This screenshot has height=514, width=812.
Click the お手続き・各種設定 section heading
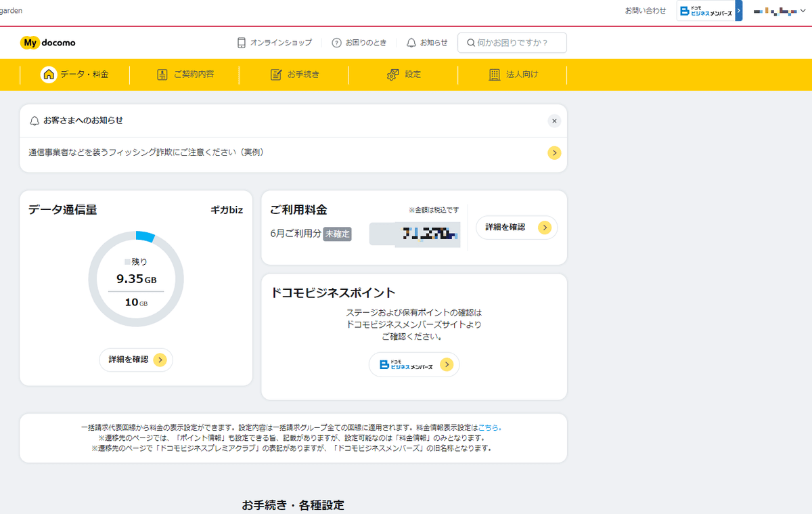pos(293,505)
